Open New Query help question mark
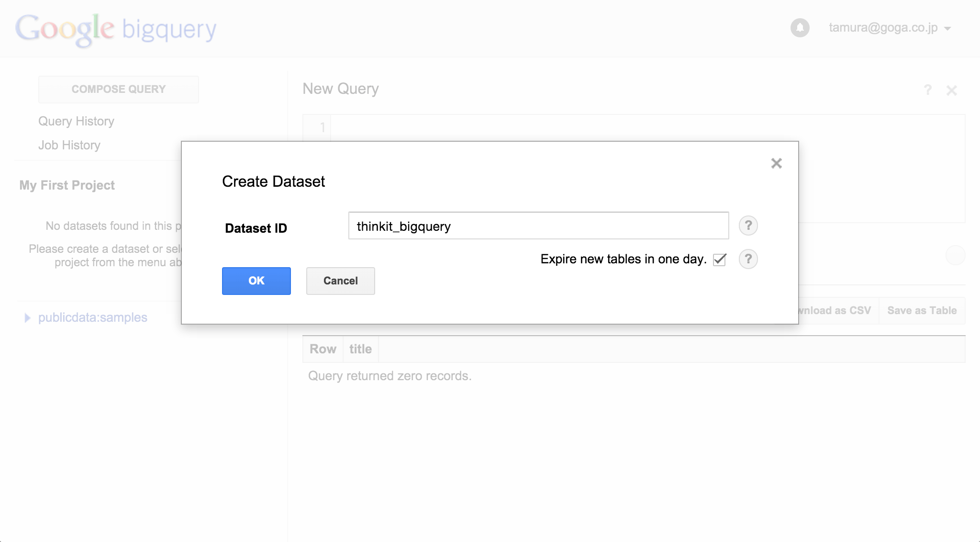980x542 pixels. tap(927, 90)
